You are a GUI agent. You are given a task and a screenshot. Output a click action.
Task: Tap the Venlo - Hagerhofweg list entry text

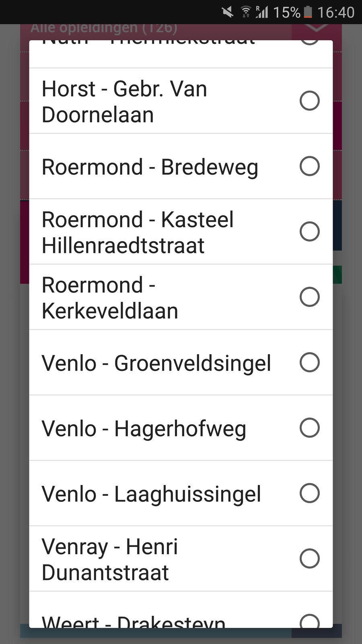tap(144, 428)
